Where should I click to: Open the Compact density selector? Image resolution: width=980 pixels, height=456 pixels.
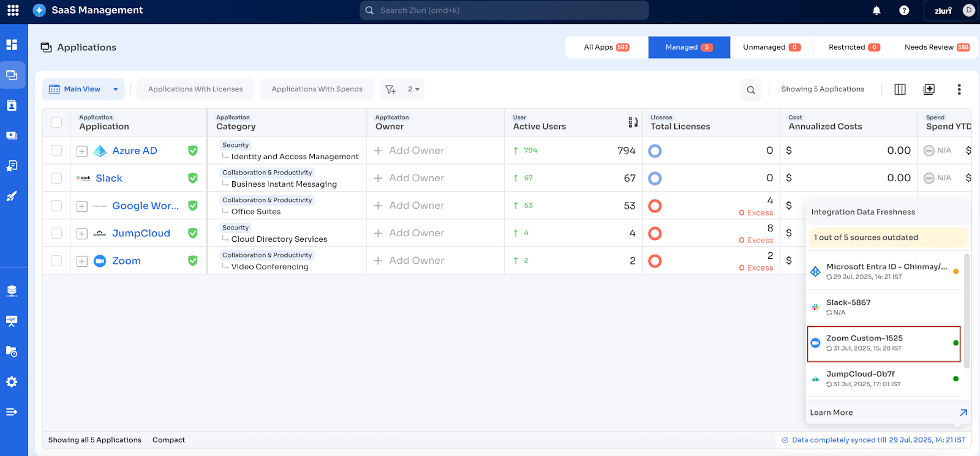(168, 440)
